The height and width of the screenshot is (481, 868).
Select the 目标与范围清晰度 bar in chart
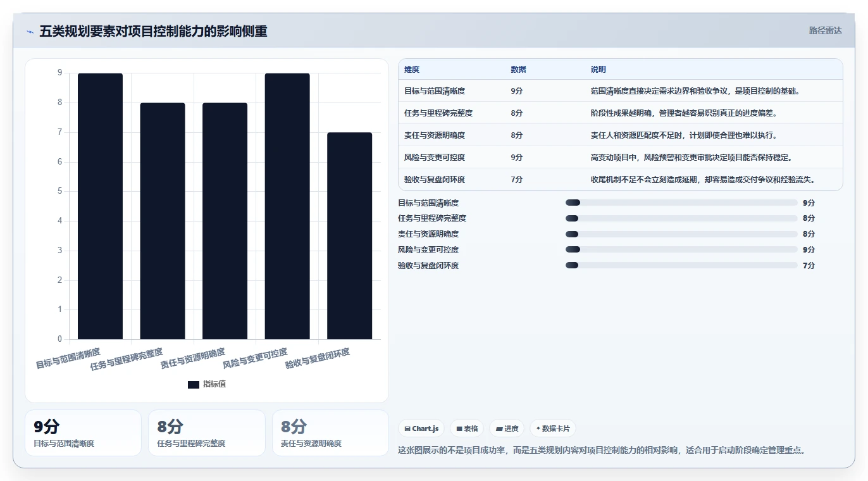[100, 206]
